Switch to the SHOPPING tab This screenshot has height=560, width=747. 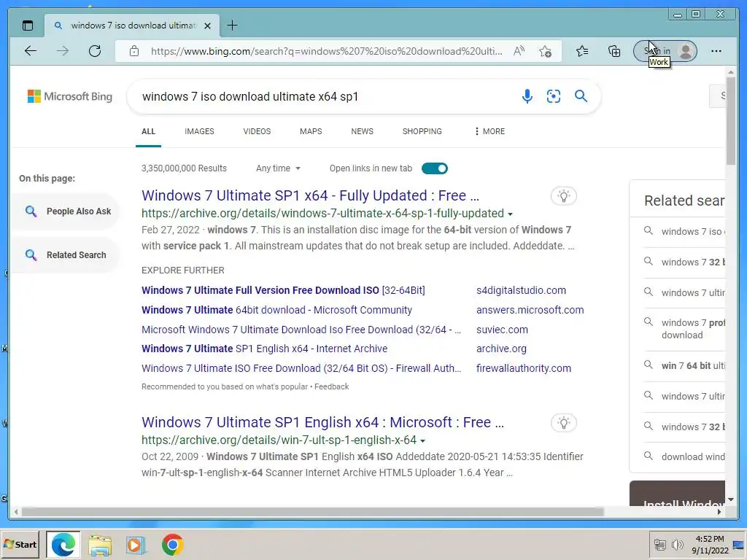point(422,131)
